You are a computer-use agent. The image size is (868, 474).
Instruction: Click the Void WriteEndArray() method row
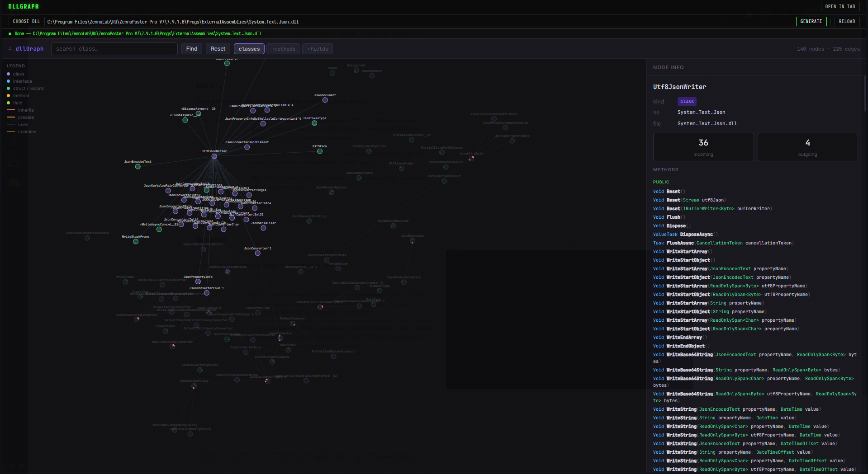[680, 338]
